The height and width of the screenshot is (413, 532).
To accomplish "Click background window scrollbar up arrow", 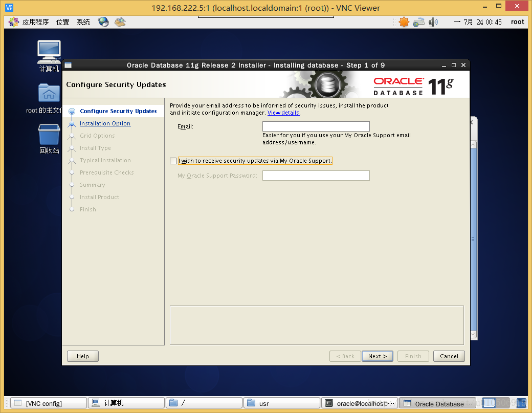I will pos(474,144).
